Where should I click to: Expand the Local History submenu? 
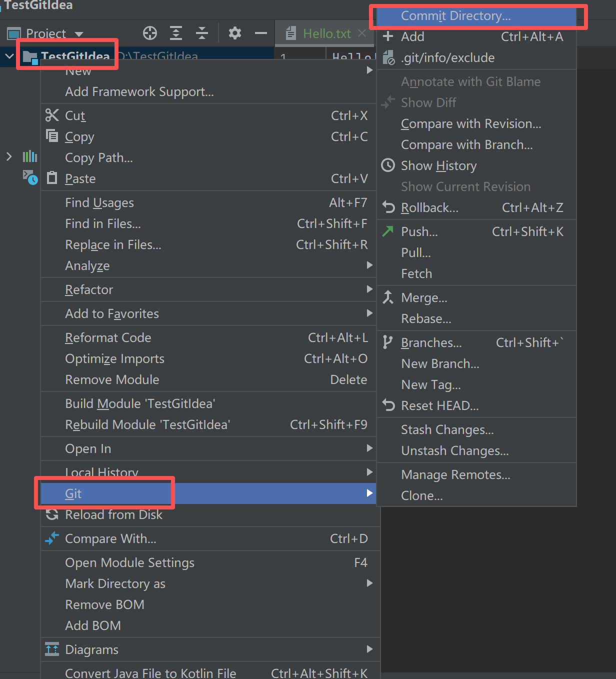(208, 472)
